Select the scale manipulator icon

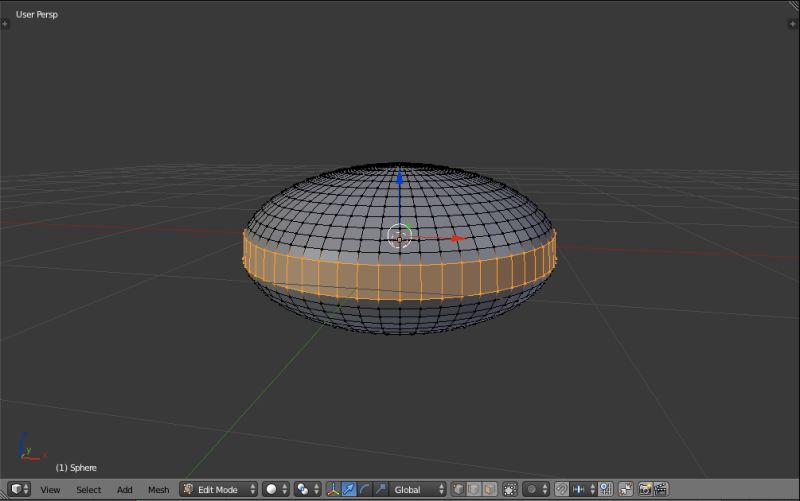[x=380, y=489]
